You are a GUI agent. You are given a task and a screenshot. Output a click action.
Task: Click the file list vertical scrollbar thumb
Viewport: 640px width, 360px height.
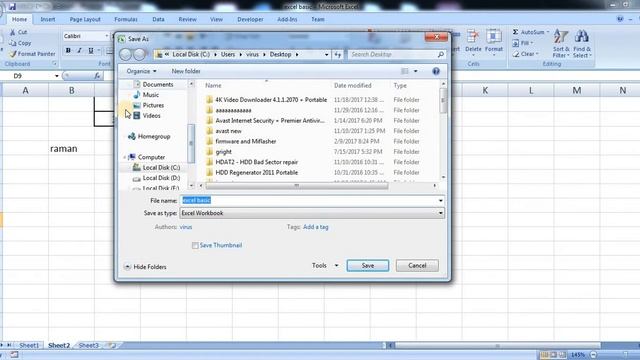tap(443, 100)
